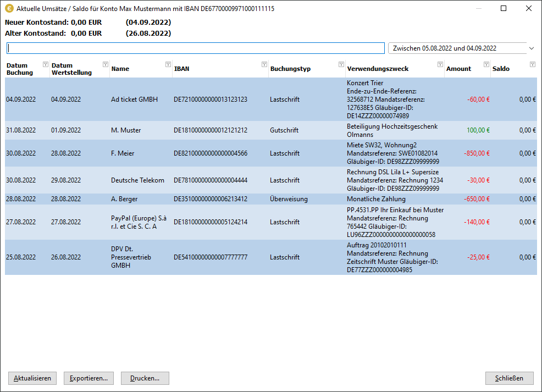
Task: Expand the date range dropdown
Action: pyautogui.click(x=531, y=48)
